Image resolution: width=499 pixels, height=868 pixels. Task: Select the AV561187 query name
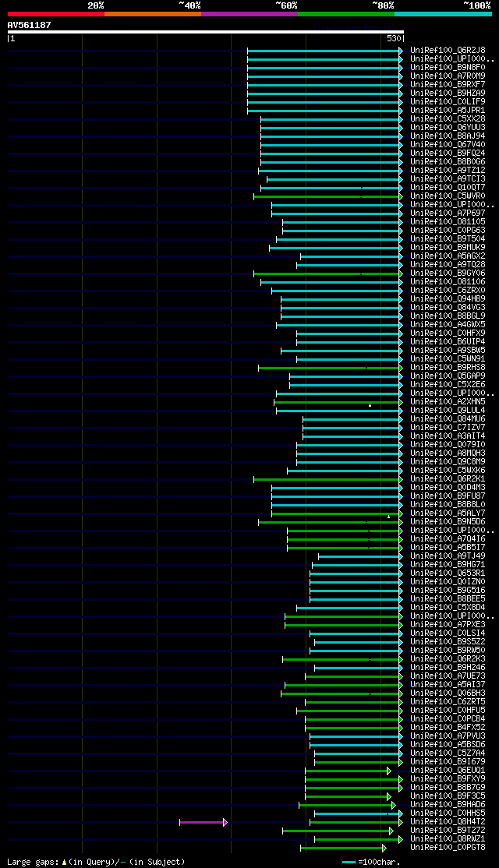click(30, 25)
